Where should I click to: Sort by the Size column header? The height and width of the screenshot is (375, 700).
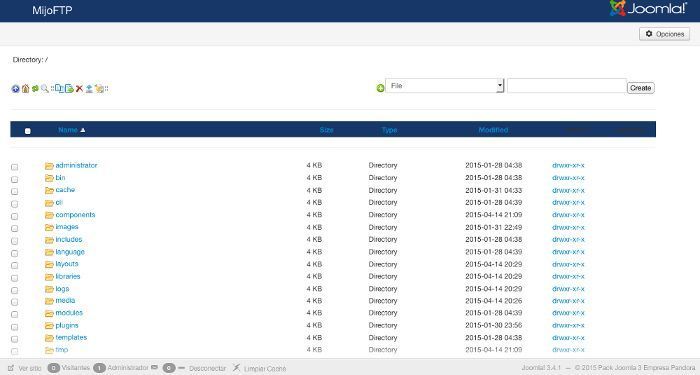click(x=326, y=130)
